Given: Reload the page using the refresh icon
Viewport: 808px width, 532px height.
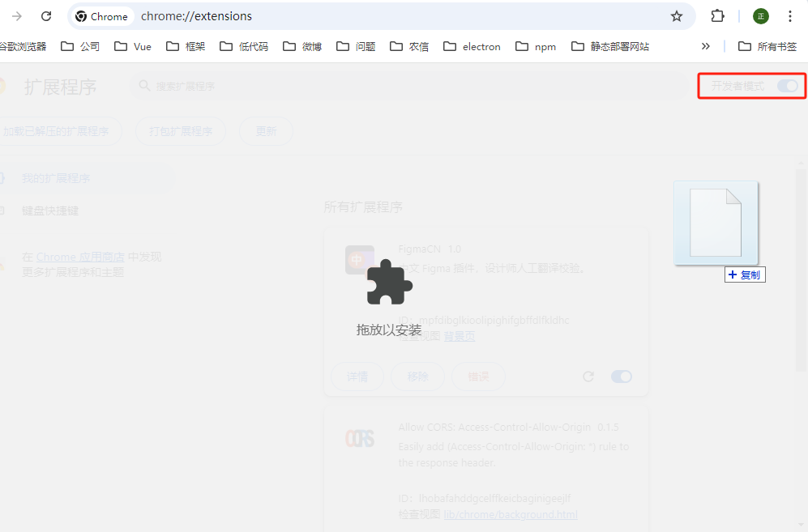Looking at the screenshot, I should 46,16.
